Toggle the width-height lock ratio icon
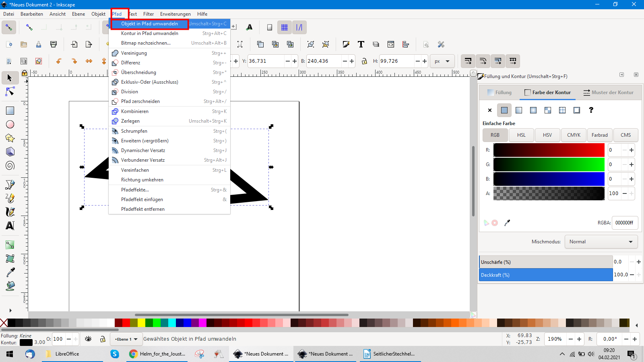Screen dimensions: 644x362 point(364,61)
